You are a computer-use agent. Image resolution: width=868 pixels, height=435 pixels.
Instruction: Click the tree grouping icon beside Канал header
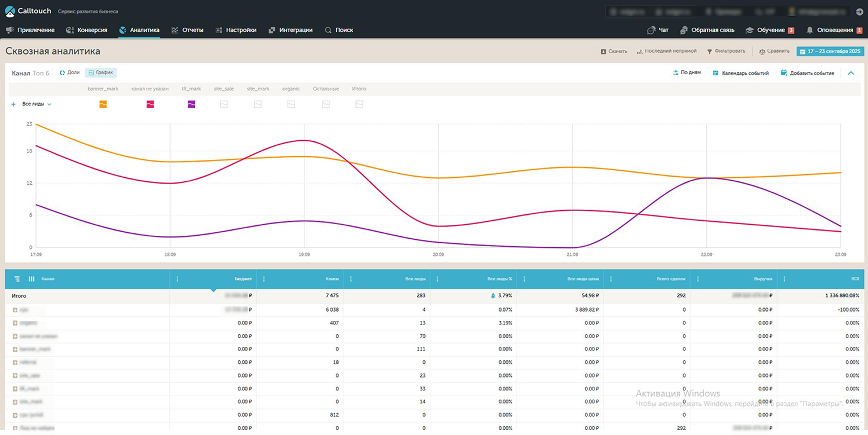17,279
